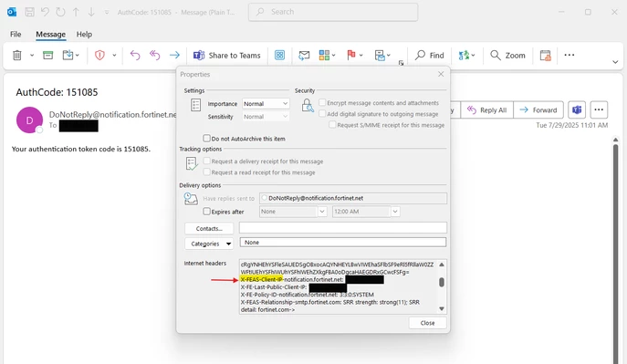Screen dimensions: 627x364
Task: Click the Find magnifier button
Action: pyautogui.click(x=430, y=55)
